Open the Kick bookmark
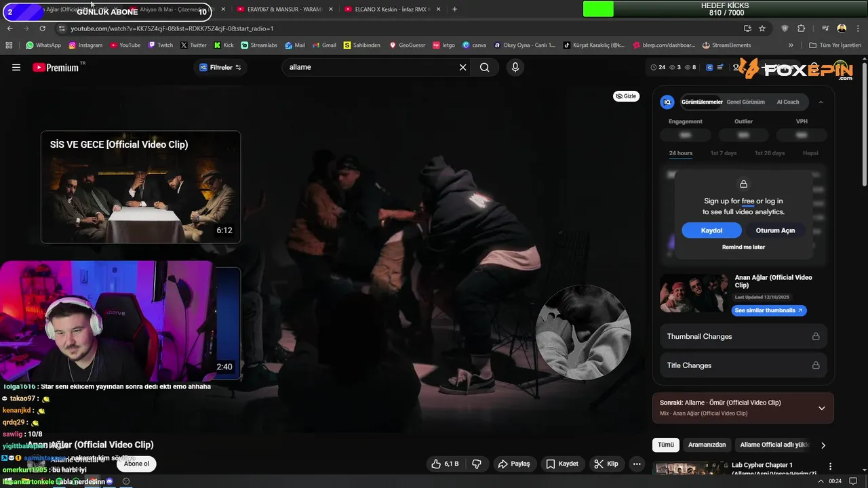Image resolution: width=868 pixels, height=488 pixels. (224, 45)
